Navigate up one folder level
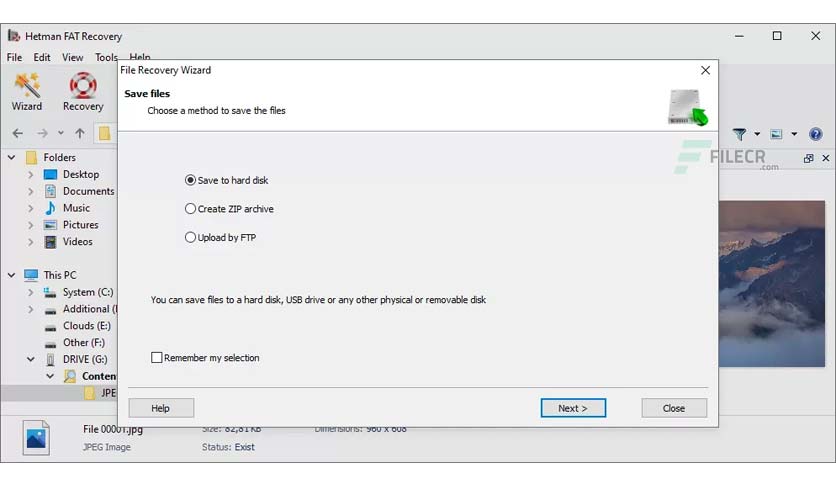Viewport: 836px width, 484px height. coord(80,133)
